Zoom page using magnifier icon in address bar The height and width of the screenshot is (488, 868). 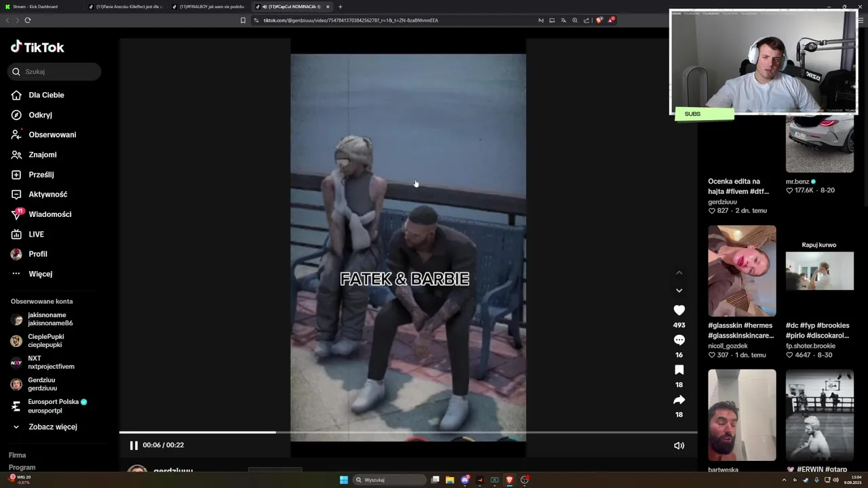[575, 20]
